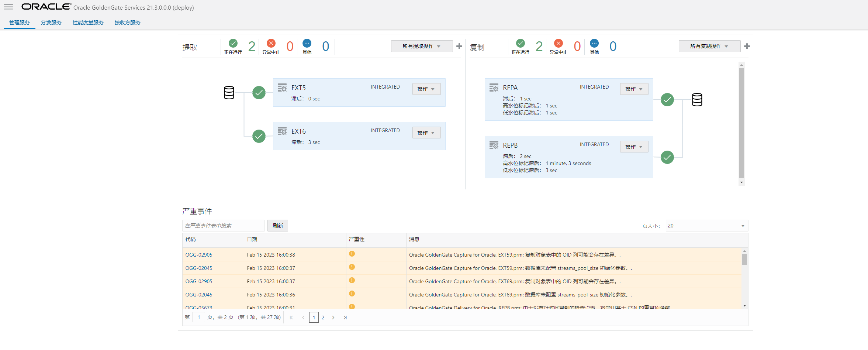Screen dimensions: 868x350
Task: Switch to the 分发服务 tab
Action: [51, 23]
